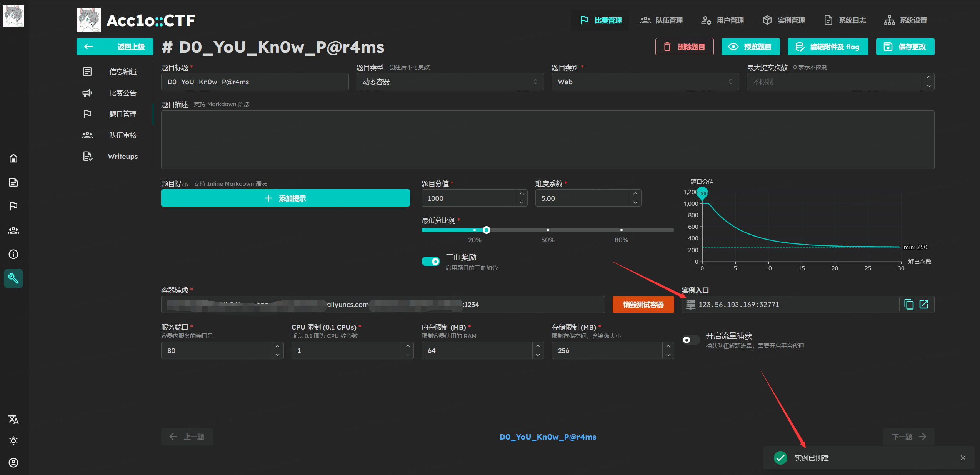Open instance entry in new window
The height and width of the screenshot is (475, 980).
click(924, 304)
